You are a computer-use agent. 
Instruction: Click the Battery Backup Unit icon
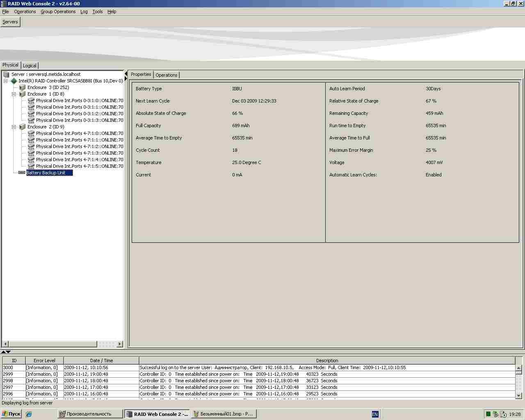coord(22,173)
